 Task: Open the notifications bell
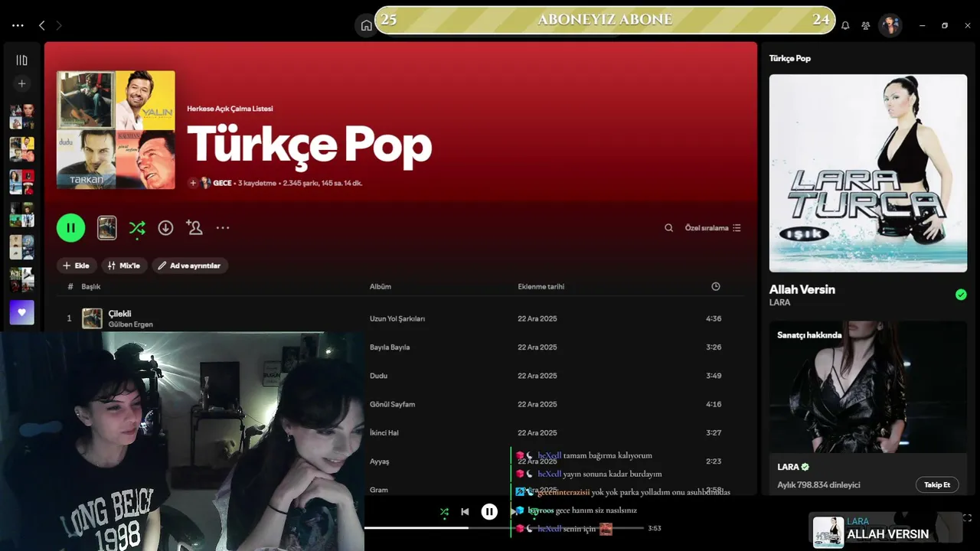(x=845, y=25)
